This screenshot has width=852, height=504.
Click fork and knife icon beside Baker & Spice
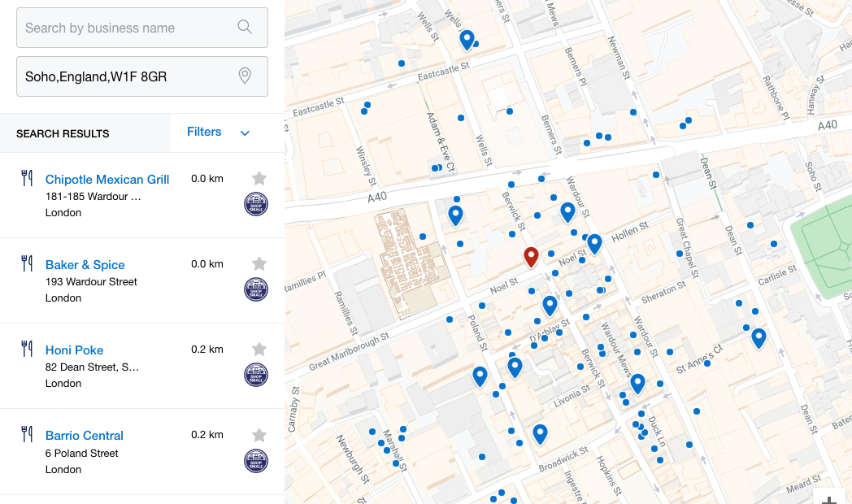(x=27, y=263)
